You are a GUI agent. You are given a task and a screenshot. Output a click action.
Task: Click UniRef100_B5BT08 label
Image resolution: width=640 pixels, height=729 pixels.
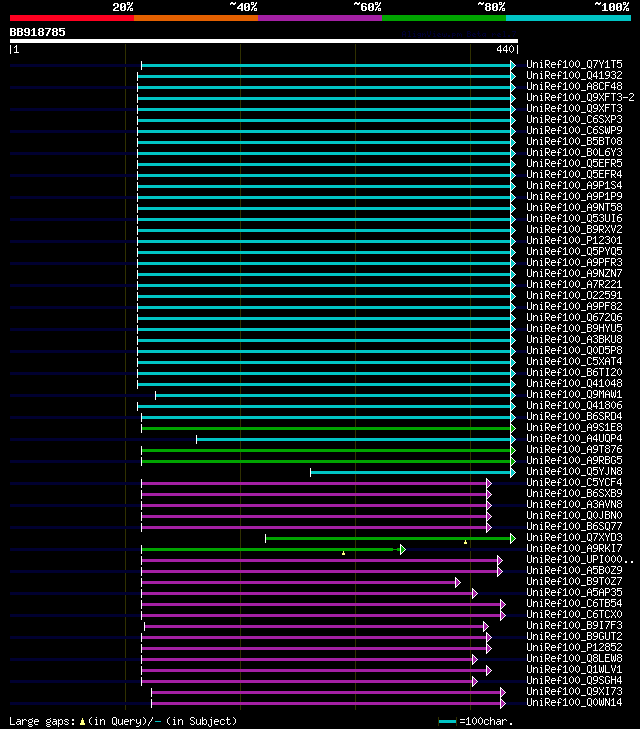pyautogui.click(x=574, y=141)
